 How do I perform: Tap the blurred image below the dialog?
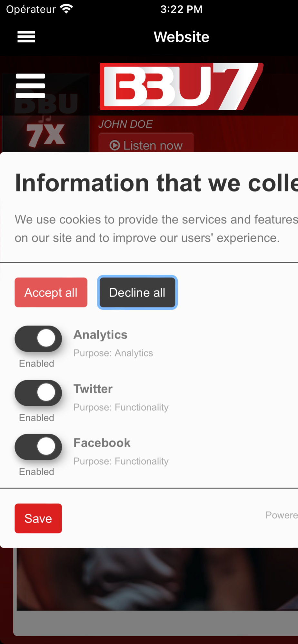coord(157,579)
